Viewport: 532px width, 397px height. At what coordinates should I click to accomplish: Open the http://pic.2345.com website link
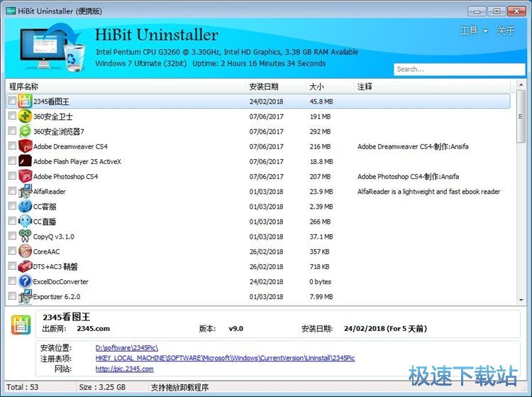(x=125, y=369)
